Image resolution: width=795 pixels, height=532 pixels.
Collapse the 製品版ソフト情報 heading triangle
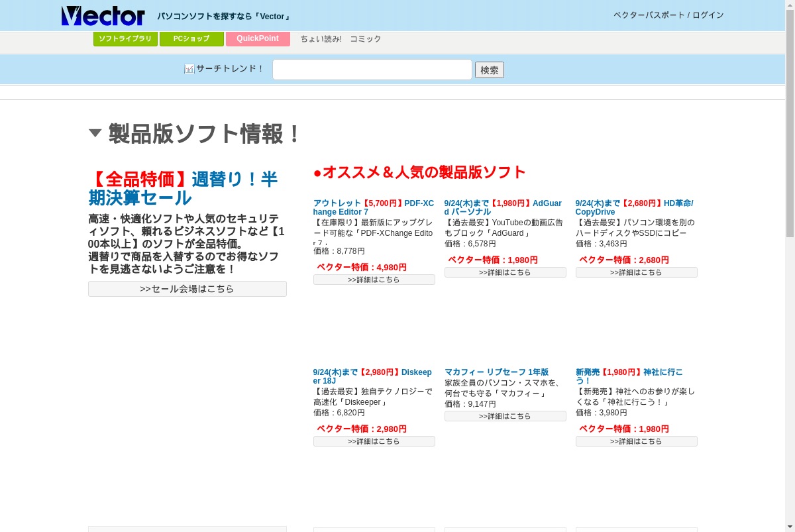coord(95,133)
